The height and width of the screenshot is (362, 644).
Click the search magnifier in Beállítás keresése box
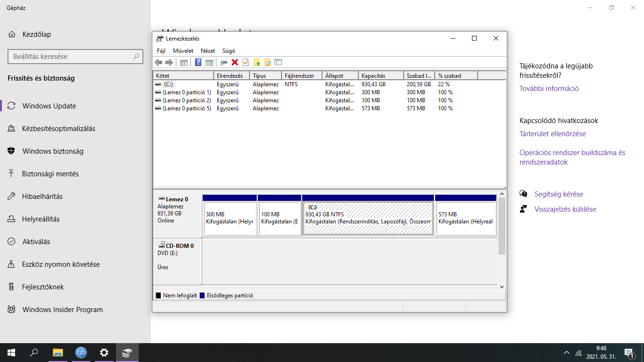[136, 57]
